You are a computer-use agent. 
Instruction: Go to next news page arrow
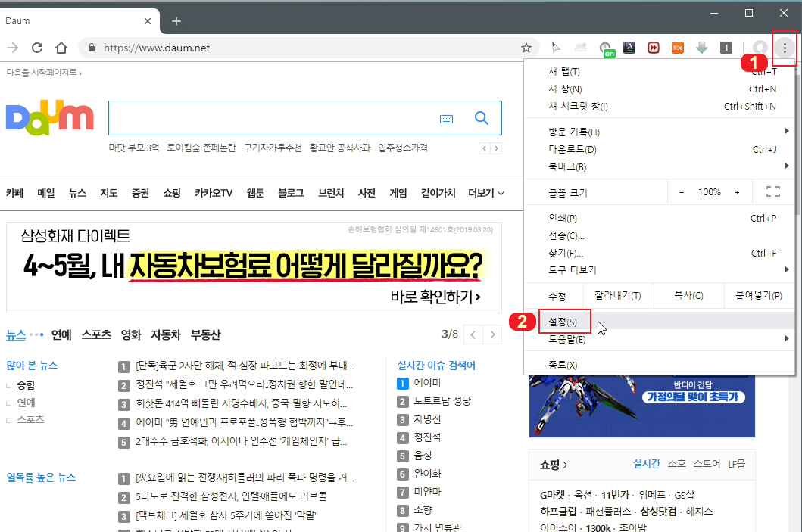492,334
